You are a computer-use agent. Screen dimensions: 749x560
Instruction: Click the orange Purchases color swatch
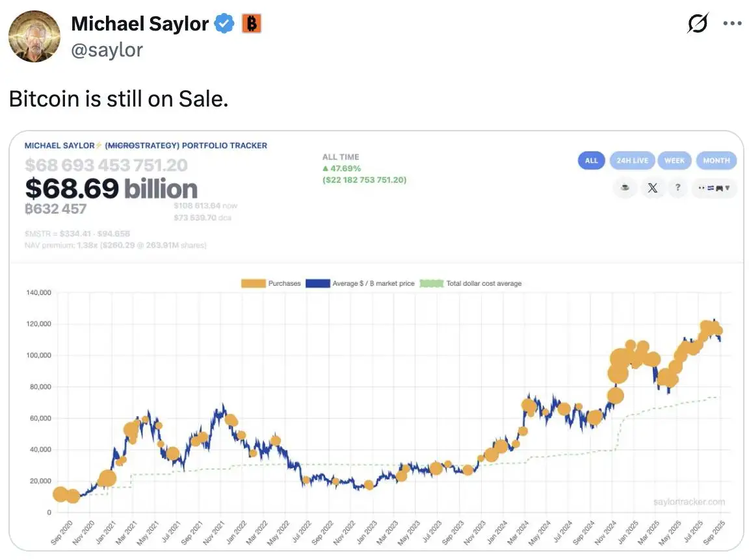[x=253, y=283]
